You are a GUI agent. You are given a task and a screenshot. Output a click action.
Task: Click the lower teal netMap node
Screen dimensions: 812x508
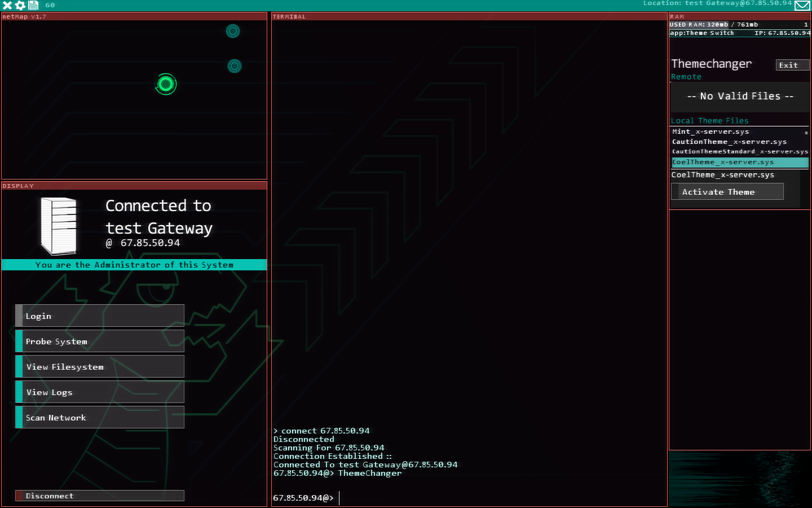[x=235, y=66]
